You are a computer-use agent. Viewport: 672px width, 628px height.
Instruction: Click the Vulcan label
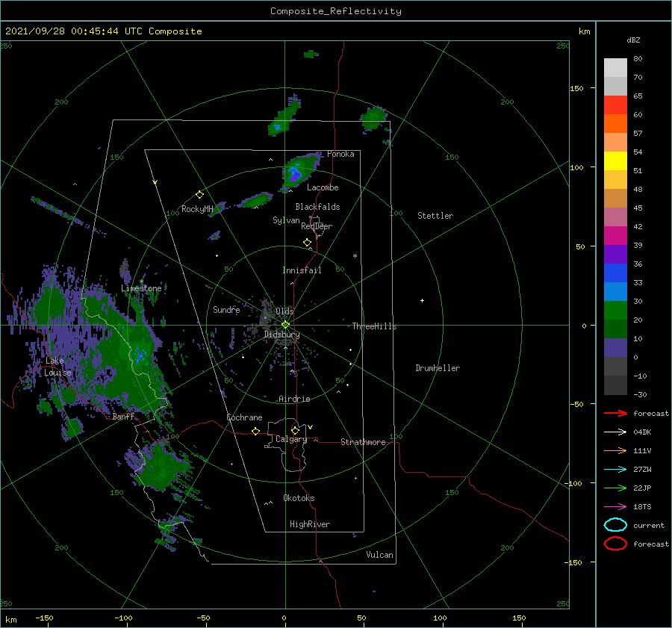point(380,555)
